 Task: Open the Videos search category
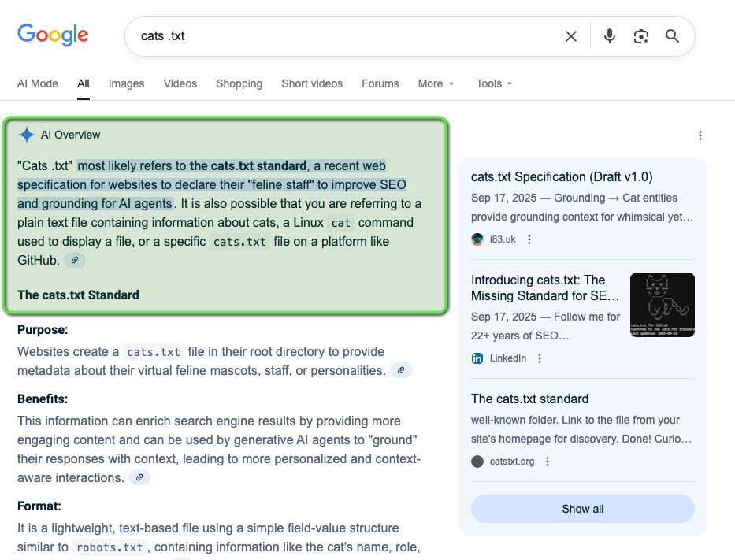pyautogui.click(x=180, y=83)
